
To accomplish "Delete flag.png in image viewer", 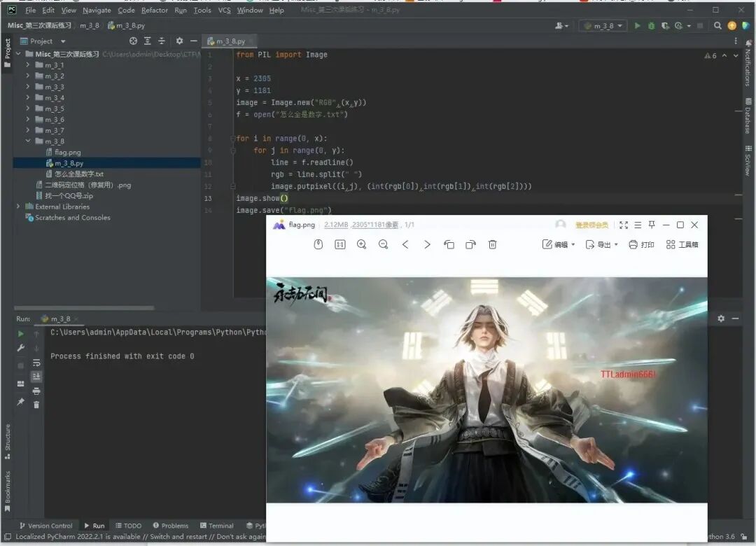I will [x=492, y=244].
